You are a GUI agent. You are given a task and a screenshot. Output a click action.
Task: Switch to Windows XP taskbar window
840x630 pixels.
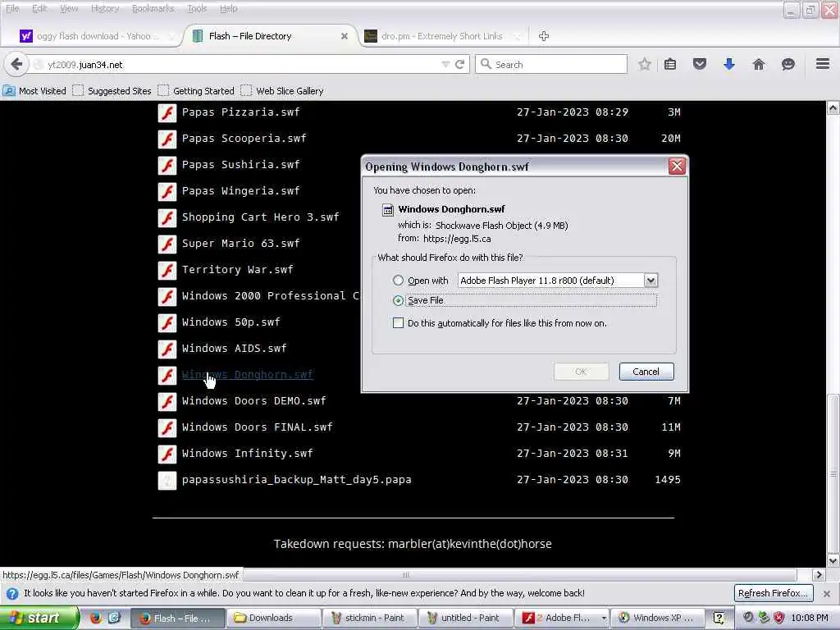(x=655, y=618)
